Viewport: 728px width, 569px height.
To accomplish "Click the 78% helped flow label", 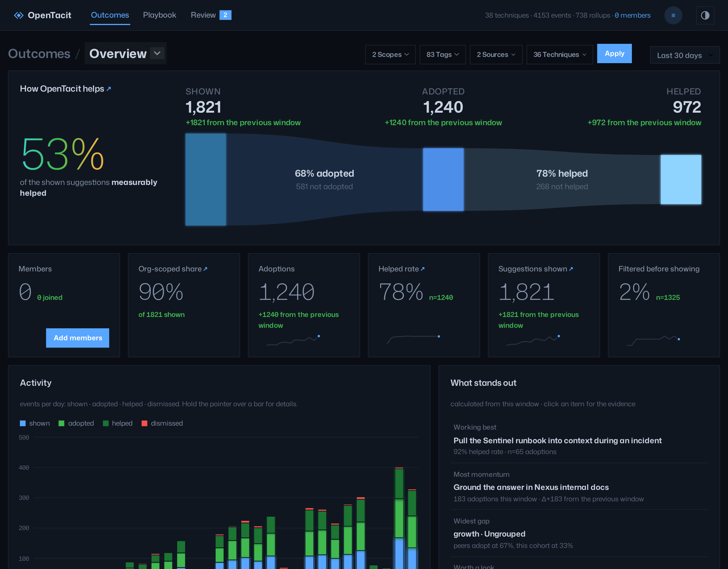I will coord(562,174).
